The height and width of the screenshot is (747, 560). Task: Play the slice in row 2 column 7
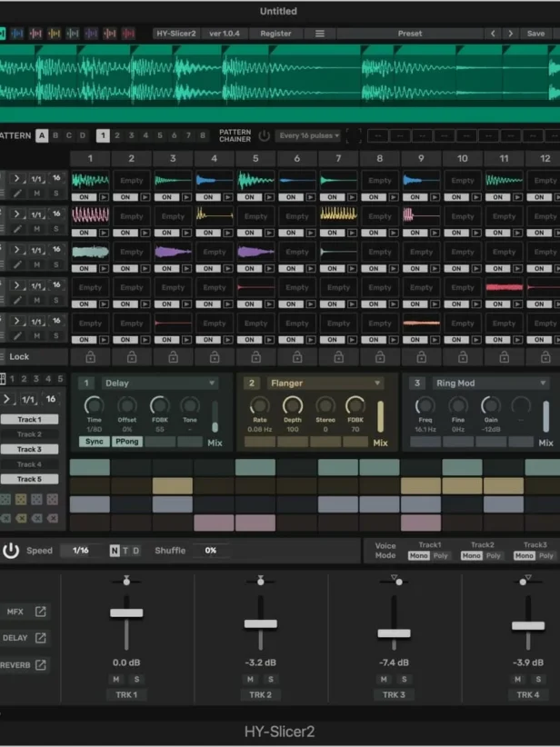pyautogui.click(x=352, y=233)
